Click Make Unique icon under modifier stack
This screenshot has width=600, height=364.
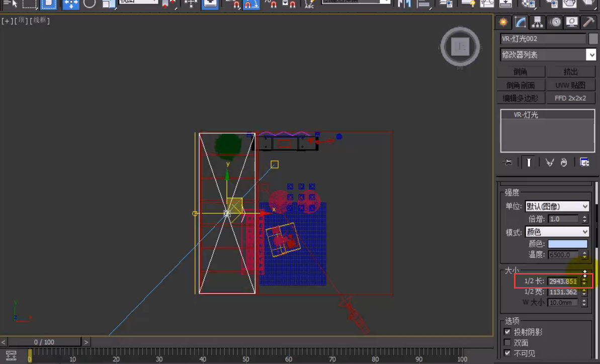point(549,162)
